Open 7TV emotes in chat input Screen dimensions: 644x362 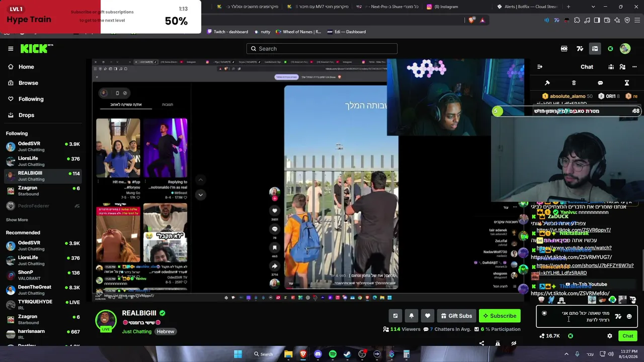tap(618, 317)
